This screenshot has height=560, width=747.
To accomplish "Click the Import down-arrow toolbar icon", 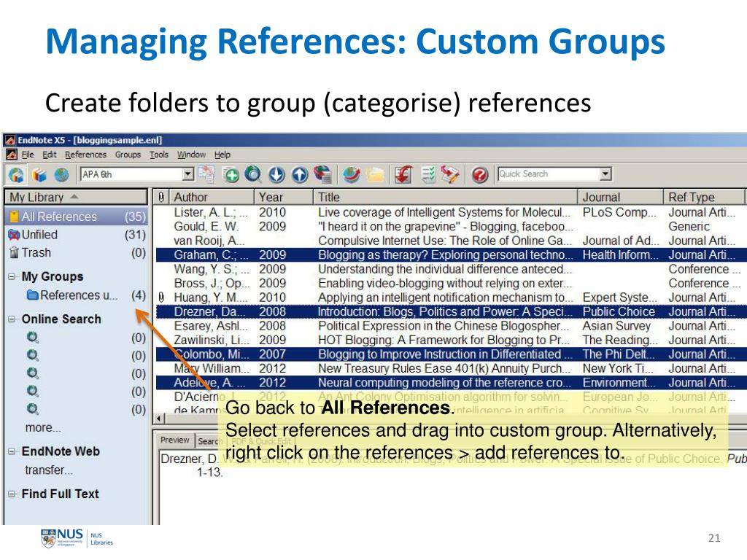I will click(x=276, y=175).
